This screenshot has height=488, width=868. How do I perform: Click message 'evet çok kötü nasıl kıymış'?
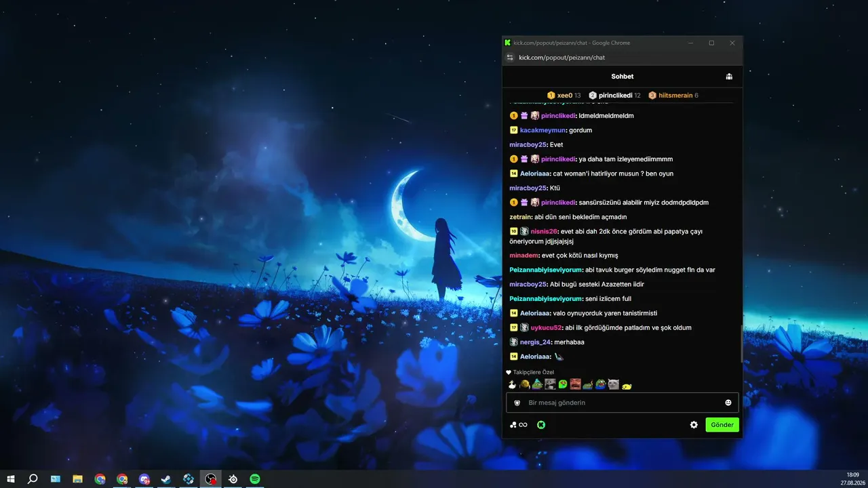point(580,256)
